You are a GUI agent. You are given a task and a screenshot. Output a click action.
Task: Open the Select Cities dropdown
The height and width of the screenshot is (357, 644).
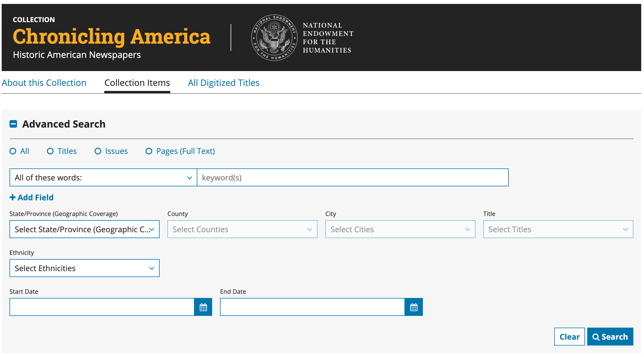pyautogui.click(x=400, y=229)
